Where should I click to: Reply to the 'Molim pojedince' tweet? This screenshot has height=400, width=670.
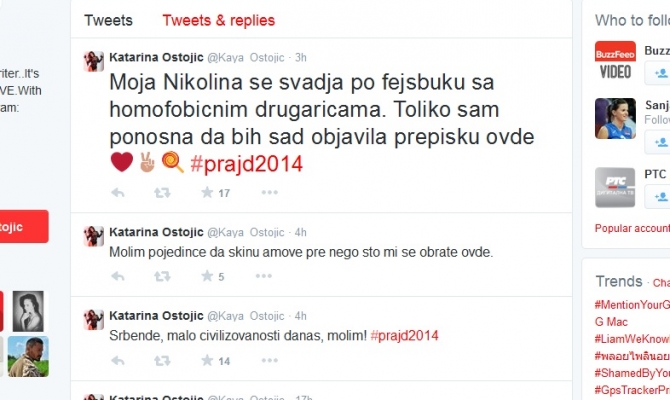(118, 276)
